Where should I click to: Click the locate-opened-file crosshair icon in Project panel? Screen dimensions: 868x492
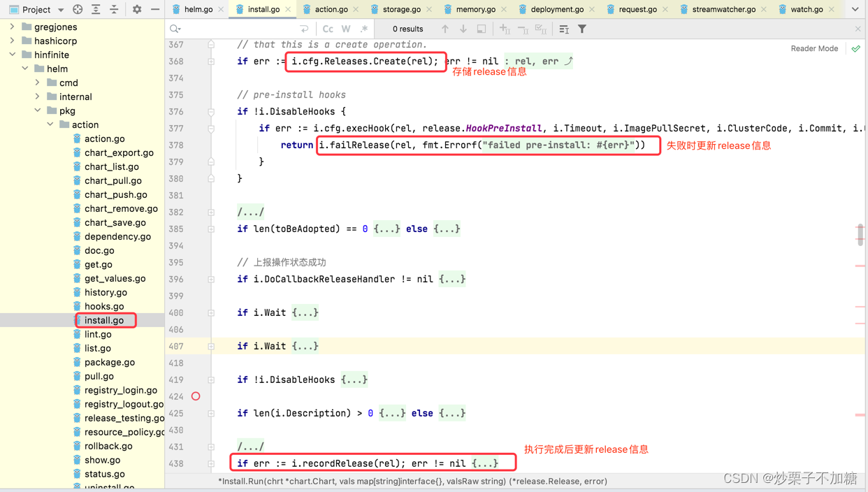click(x=78, y=10)
